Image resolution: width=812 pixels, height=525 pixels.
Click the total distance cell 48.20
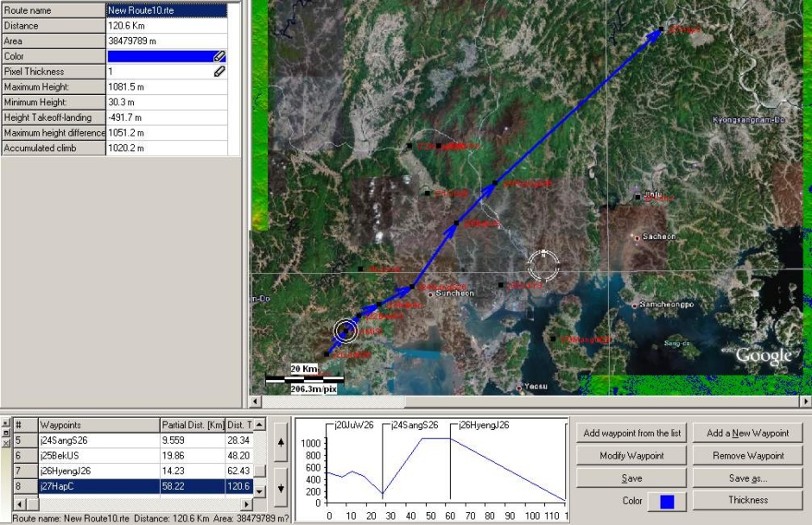239,456
